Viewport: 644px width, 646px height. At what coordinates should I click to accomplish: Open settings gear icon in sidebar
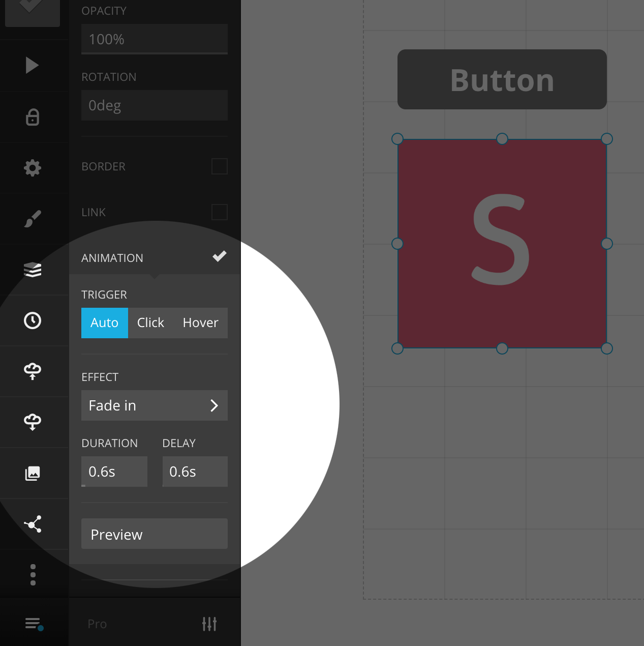tap(33, 168)
